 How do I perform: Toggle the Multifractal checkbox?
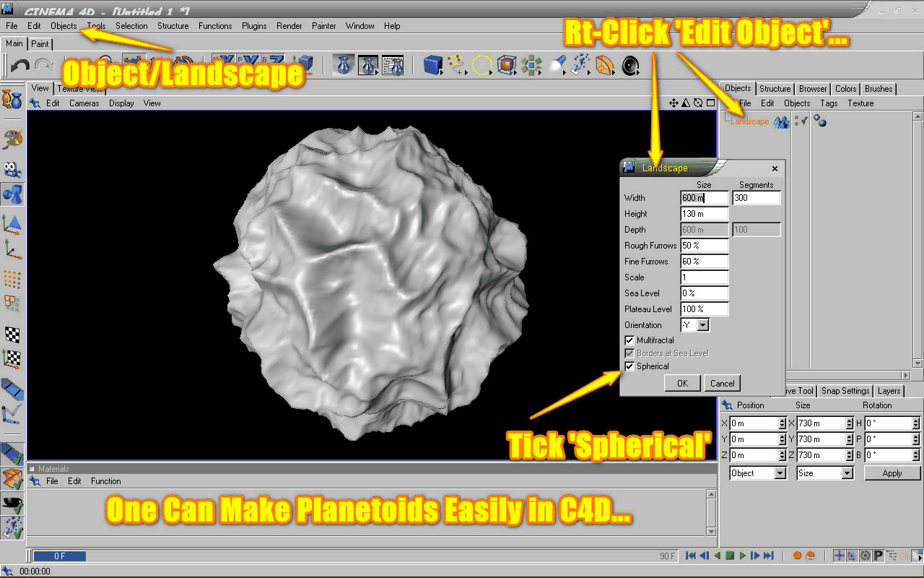[x=629, y=340]
